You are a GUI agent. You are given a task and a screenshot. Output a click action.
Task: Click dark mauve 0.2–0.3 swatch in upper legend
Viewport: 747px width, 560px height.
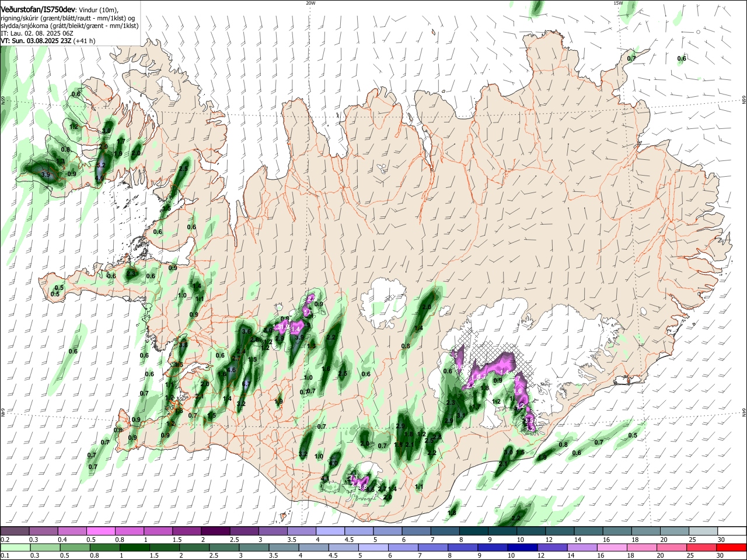pos(15,531)
